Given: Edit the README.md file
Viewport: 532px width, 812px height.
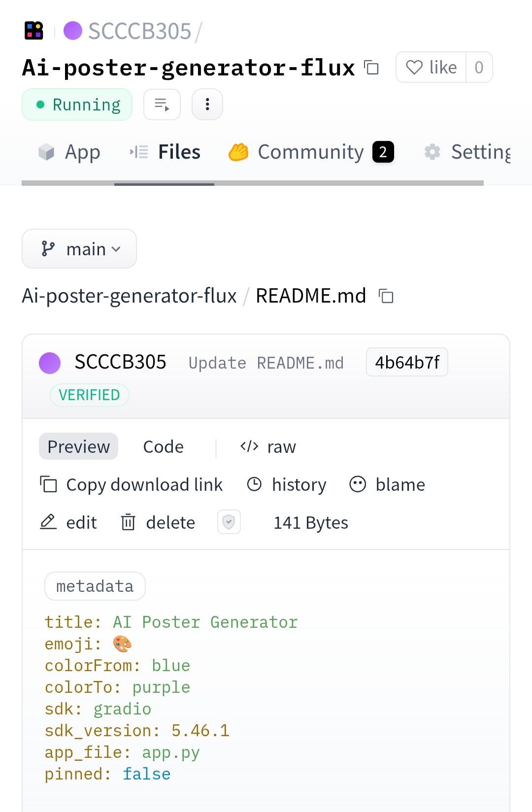Looking at the screenshot, I should (68, 522).
